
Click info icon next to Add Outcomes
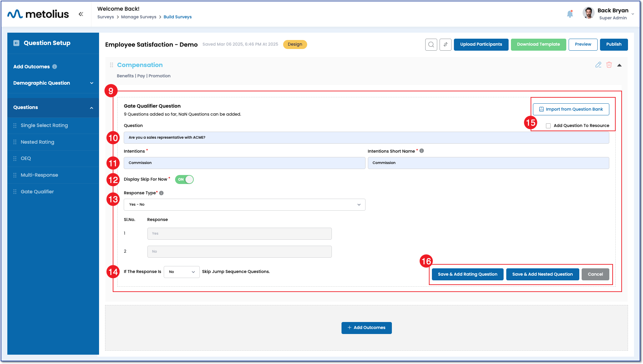(55, 67)
